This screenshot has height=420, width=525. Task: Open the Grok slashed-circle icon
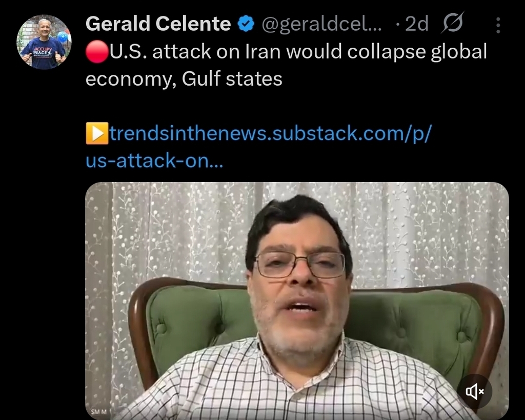[x=453, y=23]
